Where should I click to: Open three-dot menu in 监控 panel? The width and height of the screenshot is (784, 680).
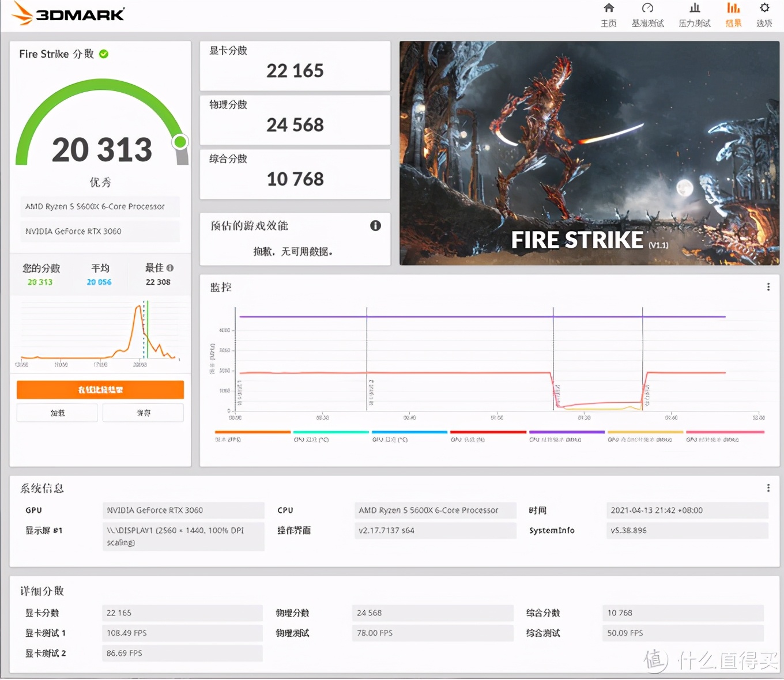768,287
